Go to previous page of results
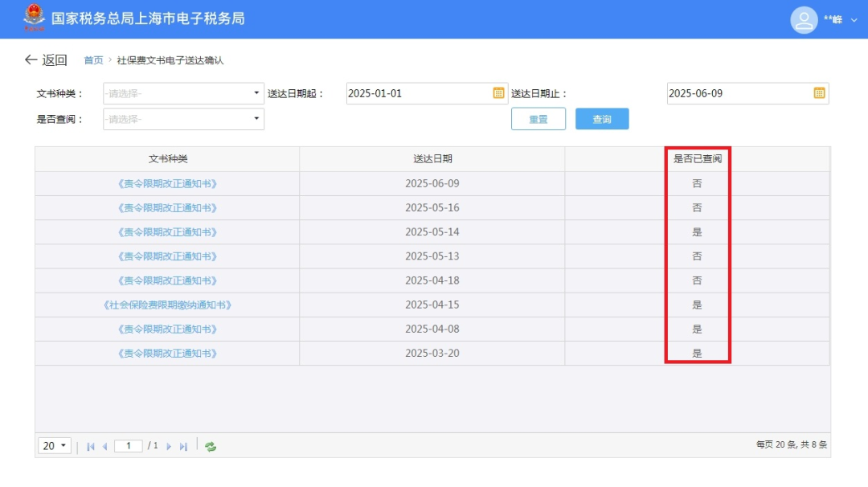 (x=104, y=447)
